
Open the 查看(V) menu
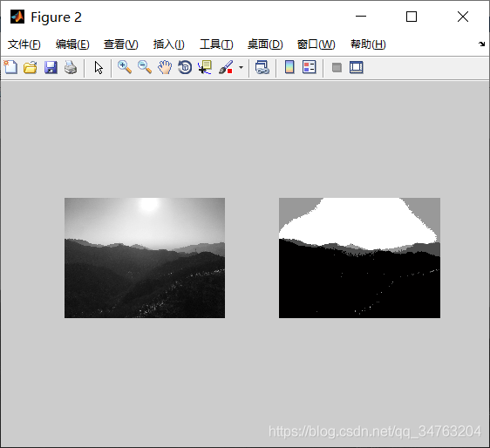(121, 44)
